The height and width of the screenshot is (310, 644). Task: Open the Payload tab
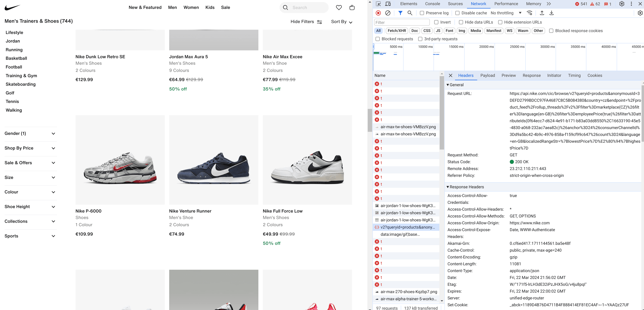(x=487, y=76)
